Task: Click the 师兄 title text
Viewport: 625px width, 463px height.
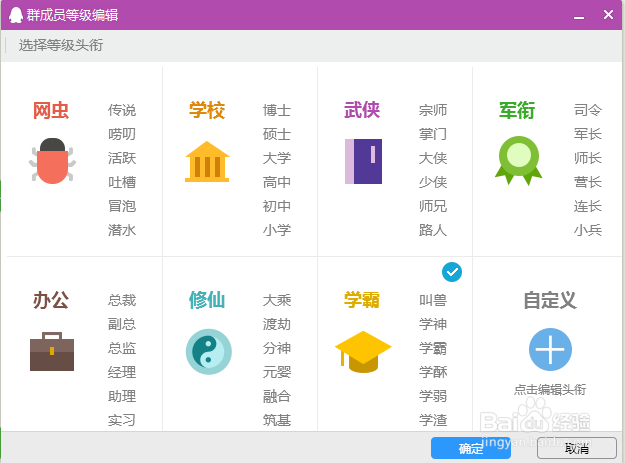Action: (433, 206)
